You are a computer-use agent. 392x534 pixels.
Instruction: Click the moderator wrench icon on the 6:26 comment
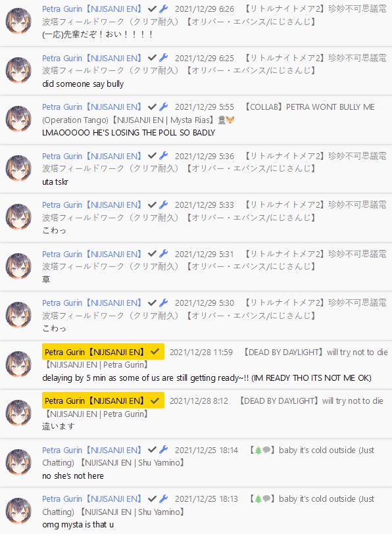point(164,9)
